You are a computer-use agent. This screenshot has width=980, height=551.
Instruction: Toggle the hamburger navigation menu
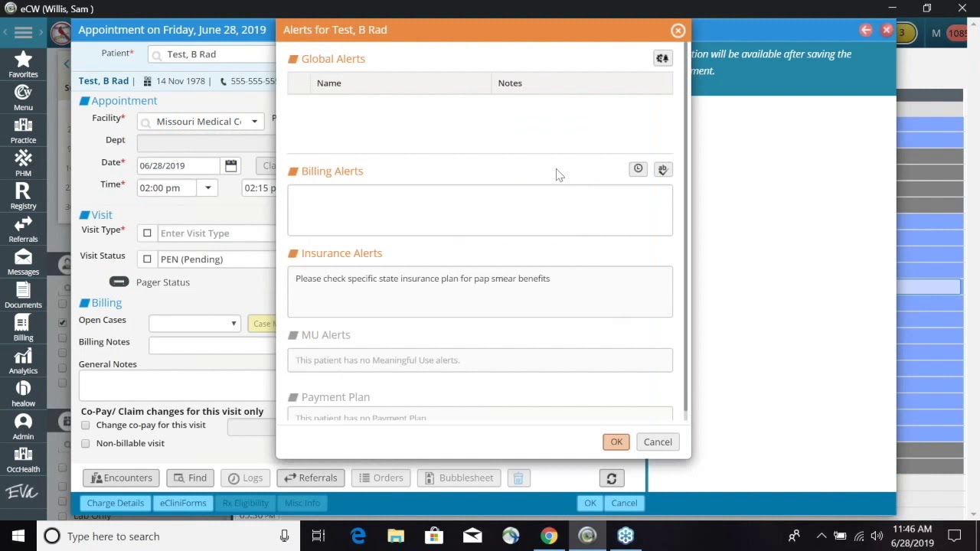tap(23, 32)
